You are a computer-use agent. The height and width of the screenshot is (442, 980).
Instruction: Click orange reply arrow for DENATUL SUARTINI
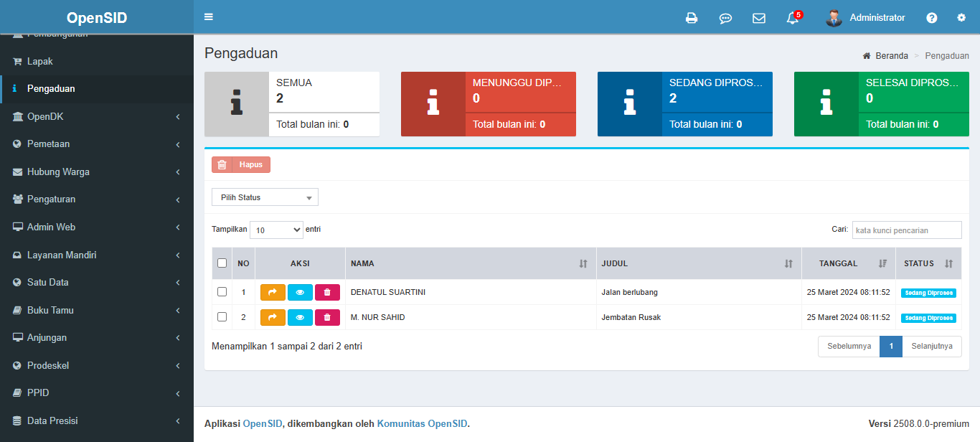coord(273,292)
